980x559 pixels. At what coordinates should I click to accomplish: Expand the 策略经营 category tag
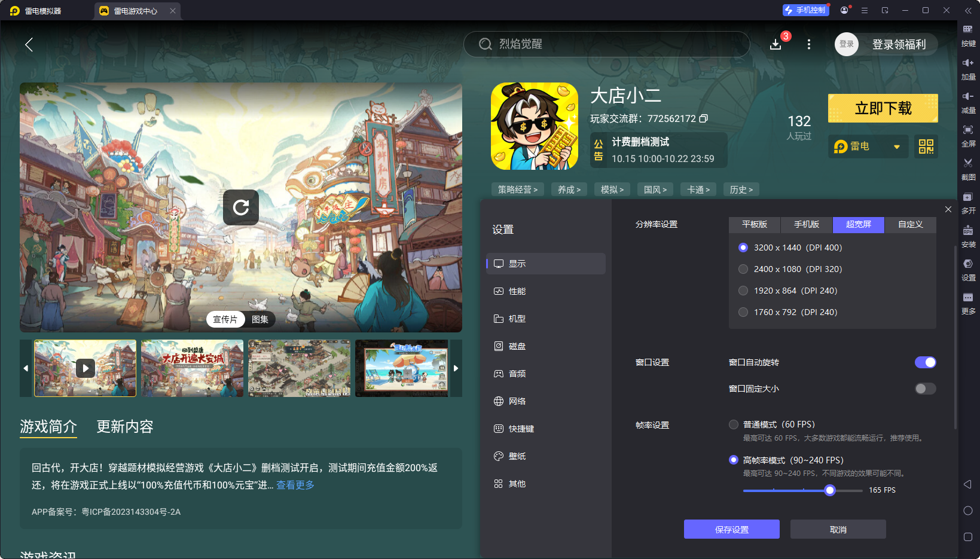[517, 190]
